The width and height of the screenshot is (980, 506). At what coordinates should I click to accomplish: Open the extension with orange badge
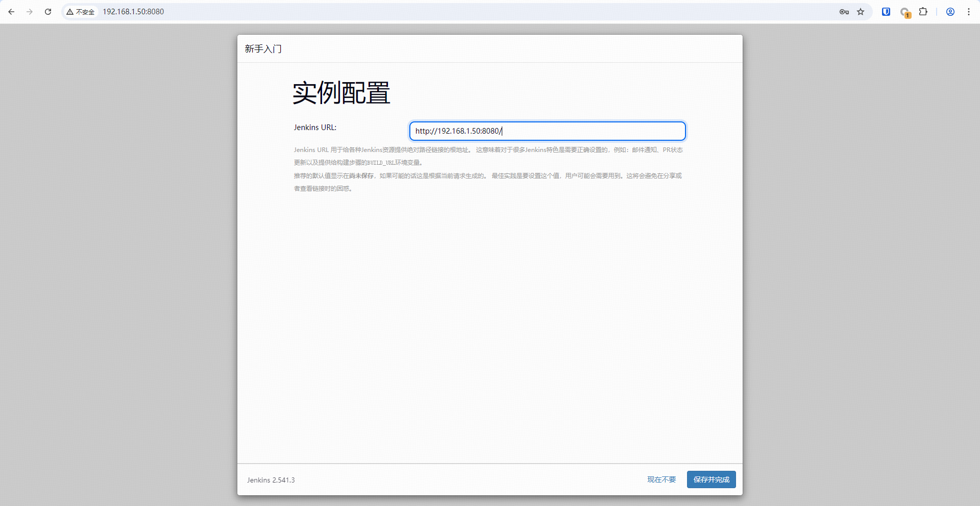905,12
